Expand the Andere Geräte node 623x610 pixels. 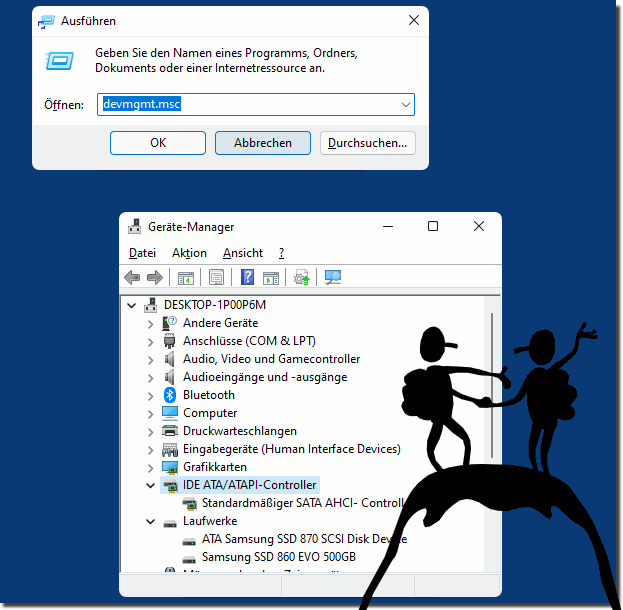tap(150, 324)
